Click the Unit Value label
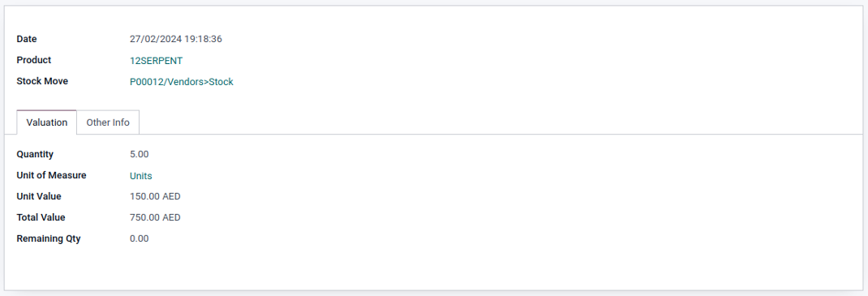 (39, 196)
